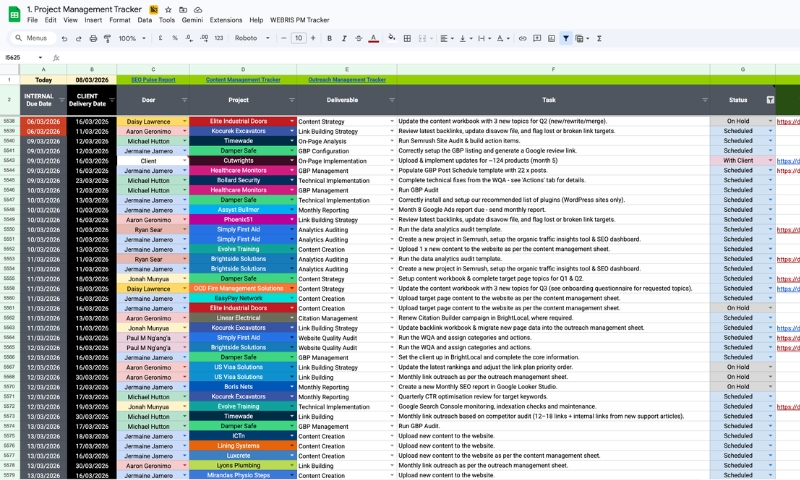The image size is (800, 480).
Task: Open the WEBRIS PM Tracker menu
Action: point(299,20)
